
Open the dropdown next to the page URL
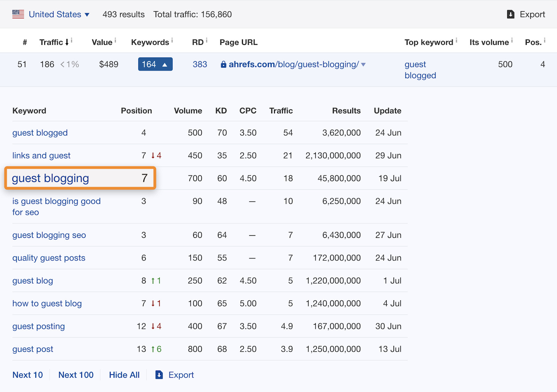pos(363,64)
